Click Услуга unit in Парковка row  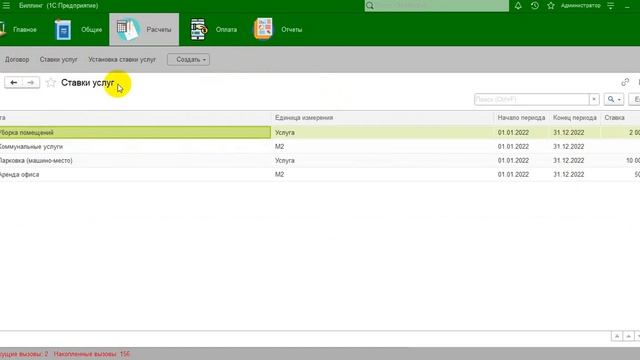284,160
